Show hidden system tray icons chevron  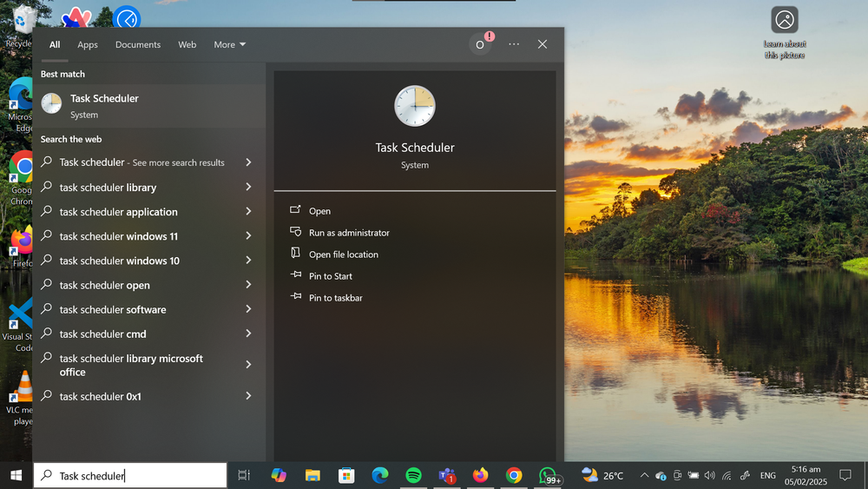coord(644,475)
